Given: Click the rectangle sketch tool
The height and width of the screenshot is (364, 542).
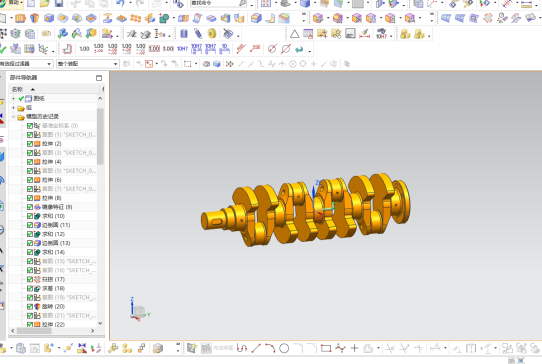Looking at the screenshot, I should click(326, 348).
